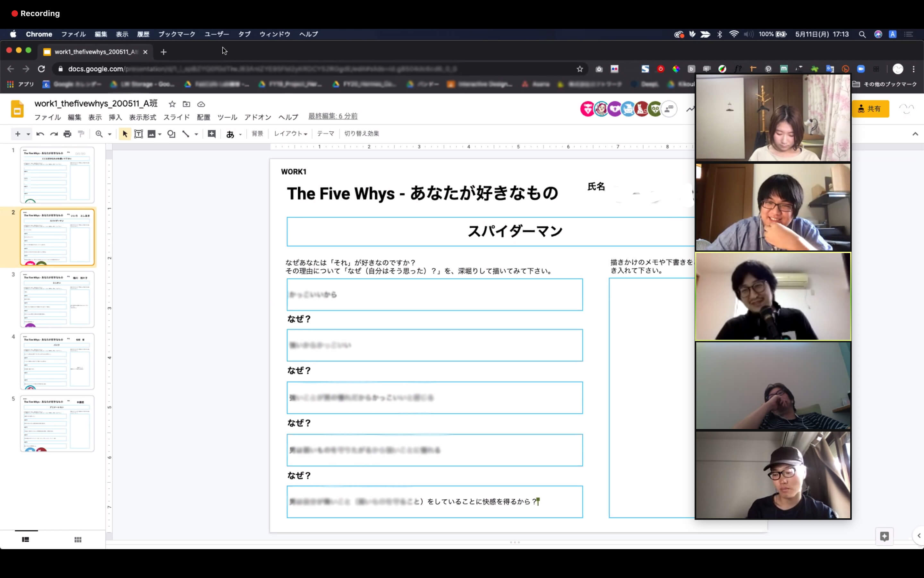Open the アドオン menu in Slides
The image size is (924, 578).
(x=258, y=117)
